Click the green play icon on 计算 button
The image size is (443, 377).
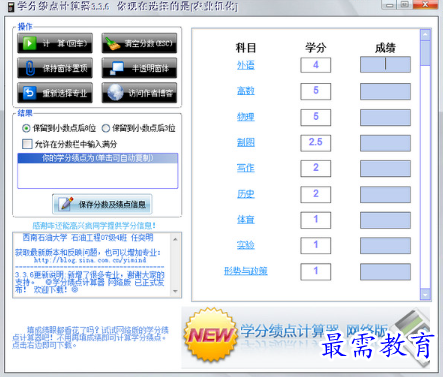29,43
